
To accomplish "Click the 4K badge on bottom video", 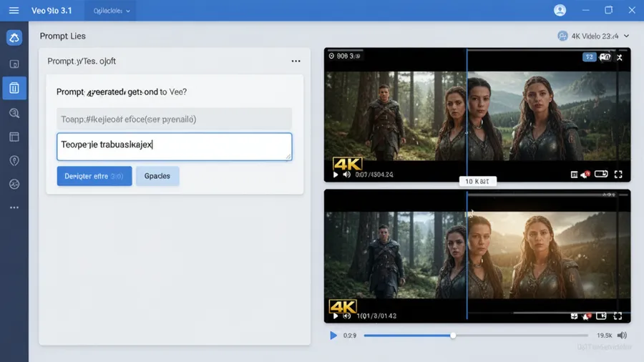I will tap(343, 307).
